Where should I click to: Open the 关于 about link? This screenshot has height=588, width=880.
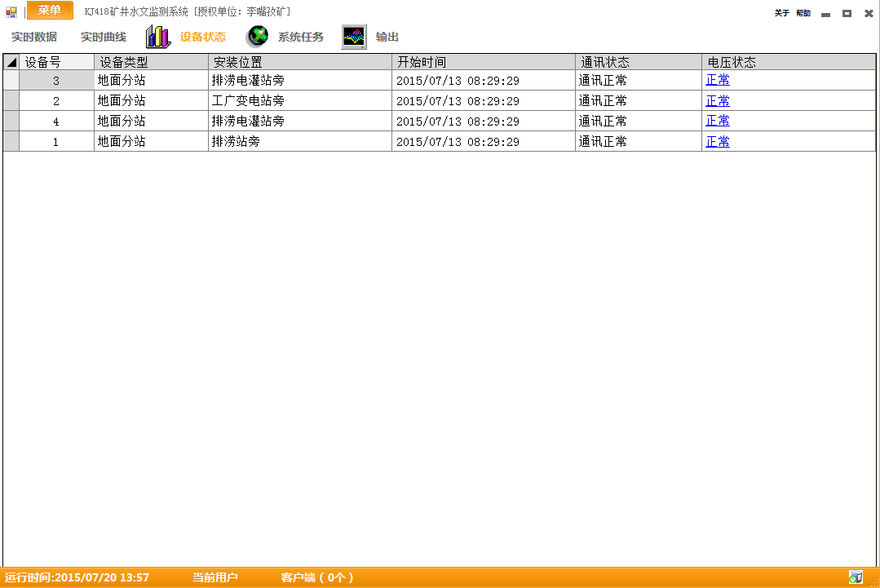coord(781,13)
